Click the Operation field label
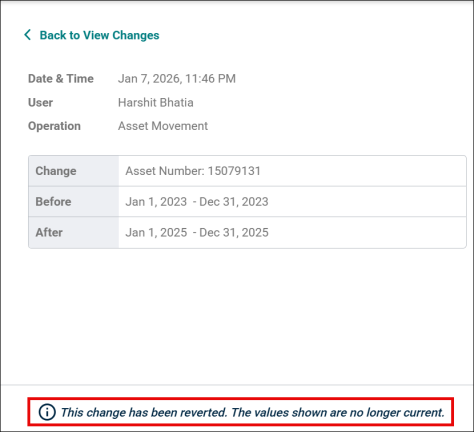Image resolution: width=474 pixels, height=432 pixels. click(54, 126)
